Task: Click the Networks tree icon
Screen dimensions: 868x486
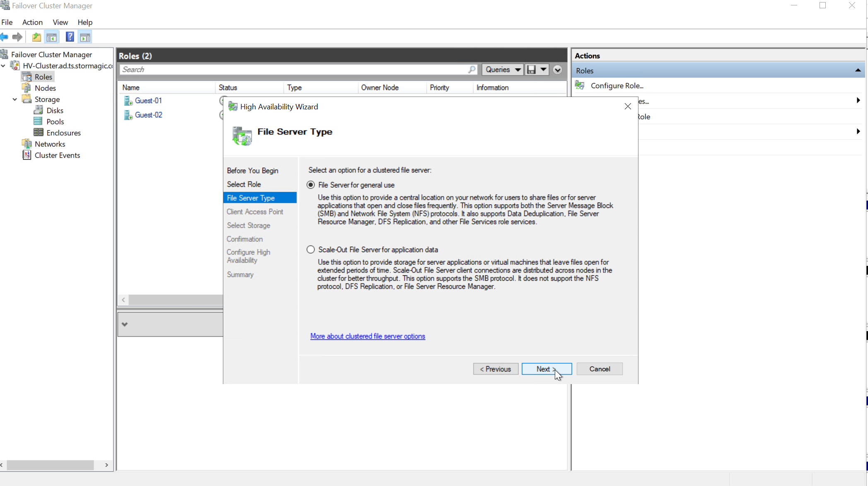Action: click(x=27, y=144)
